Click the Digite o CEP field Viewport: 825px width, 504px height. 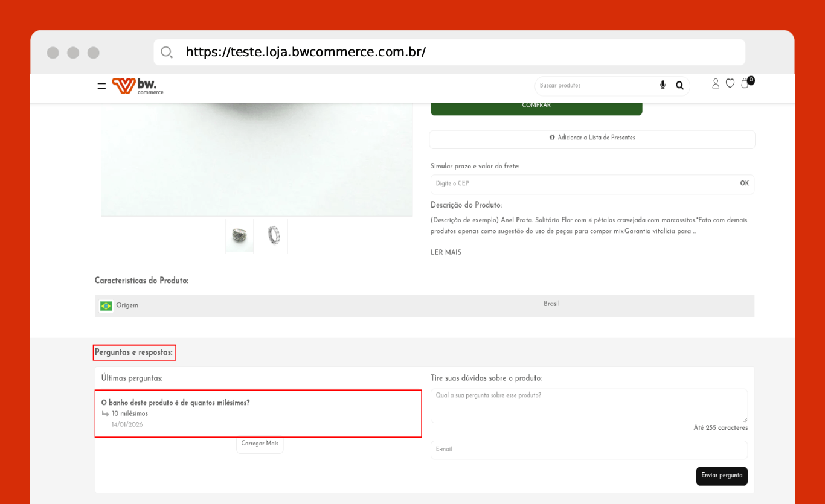click(580, 184)
